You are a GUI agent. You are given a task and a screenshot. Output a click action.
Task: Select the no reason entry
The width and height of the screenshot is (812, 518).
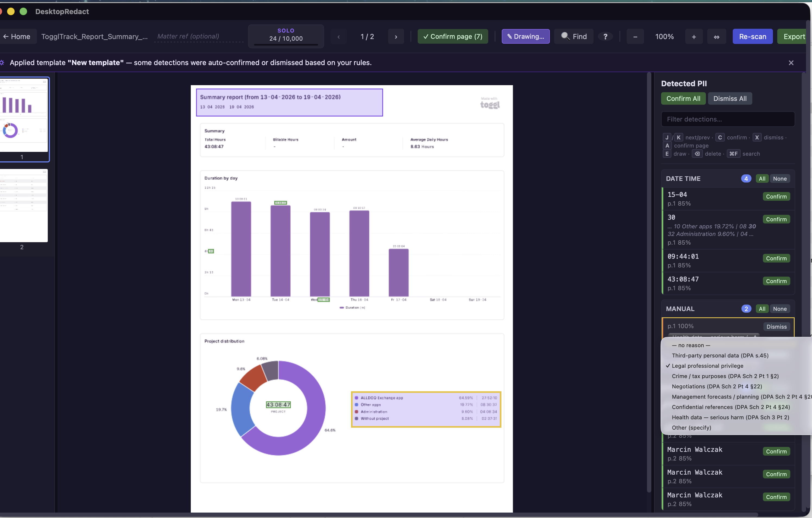tap(691, 345)
